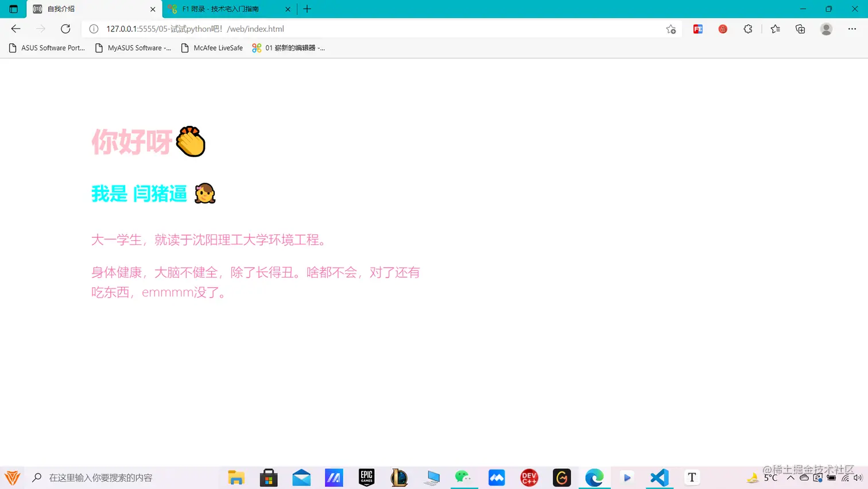Open the 01 崭新的编辑器 bookmark

click(x=288, y=48)
